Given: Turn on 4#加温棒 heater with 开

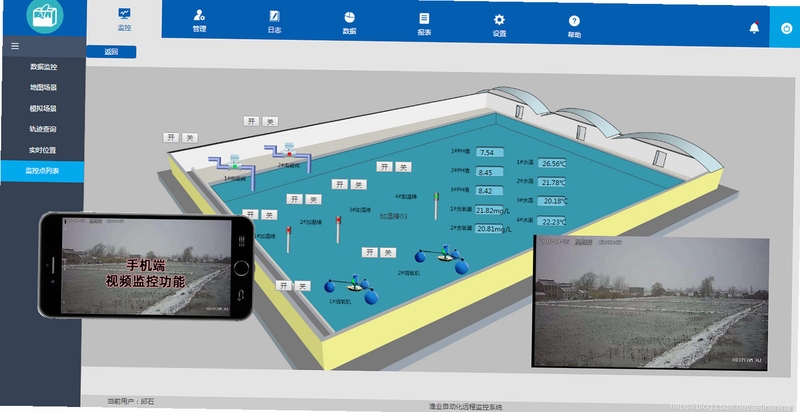Looking at the screenshot, I should tap(385, 166).
